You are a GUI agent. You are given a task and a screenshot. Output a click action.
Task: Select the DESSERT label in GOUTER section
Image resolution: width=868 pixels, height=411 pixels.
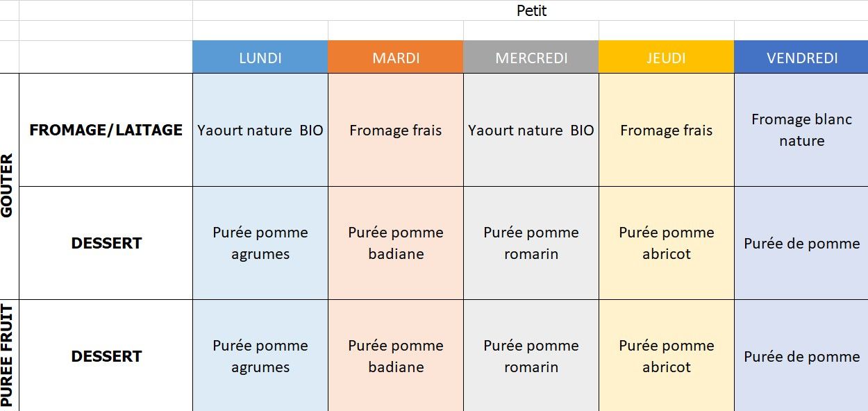(x=106, y=243)
